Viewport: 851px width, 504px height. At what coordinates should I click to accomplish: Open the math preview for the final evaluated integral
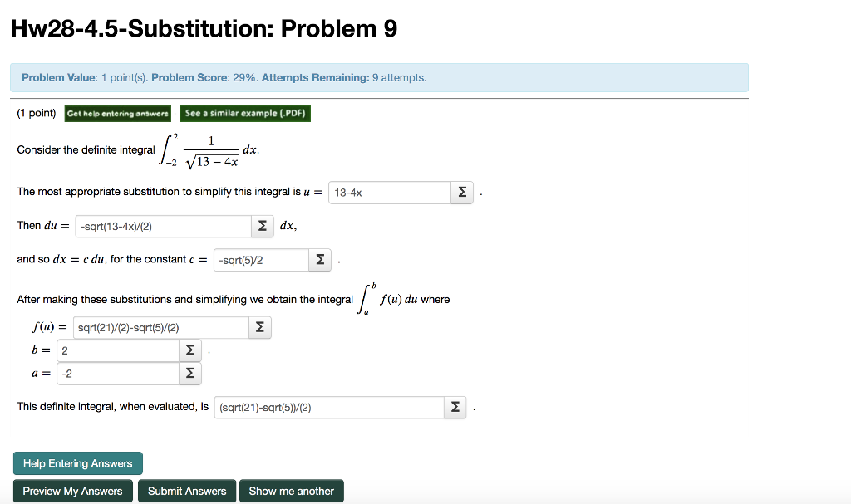click(x=455, y=407)
